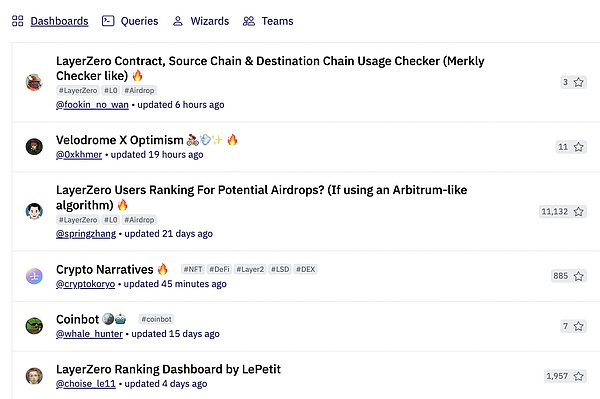The image size is (600, 399).
Task: Select the #coinbot tag
Action: pos(156,319)
